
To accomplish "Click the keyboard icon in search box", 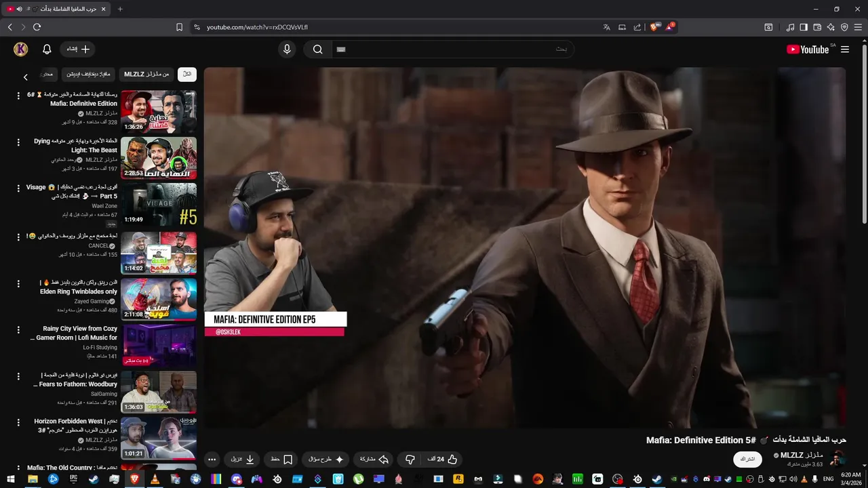I will coord(341,49).
